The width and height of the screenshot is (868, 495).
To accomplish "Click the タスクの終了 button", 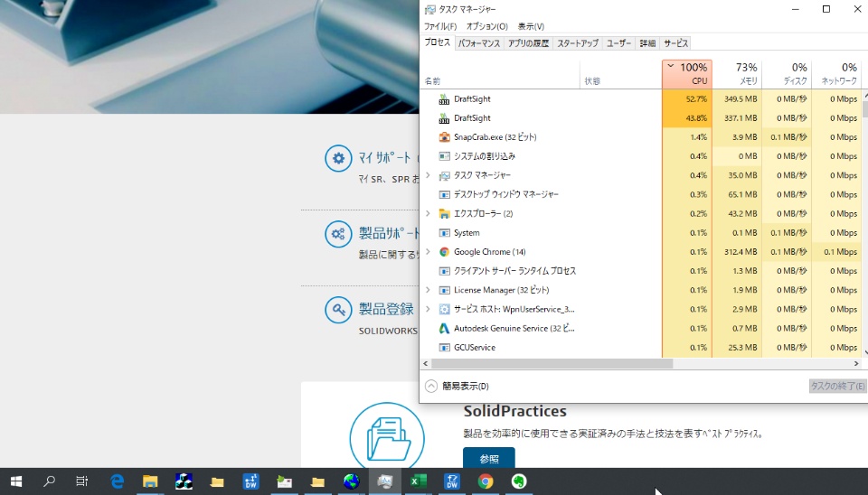I will click(x=837, y=386).
